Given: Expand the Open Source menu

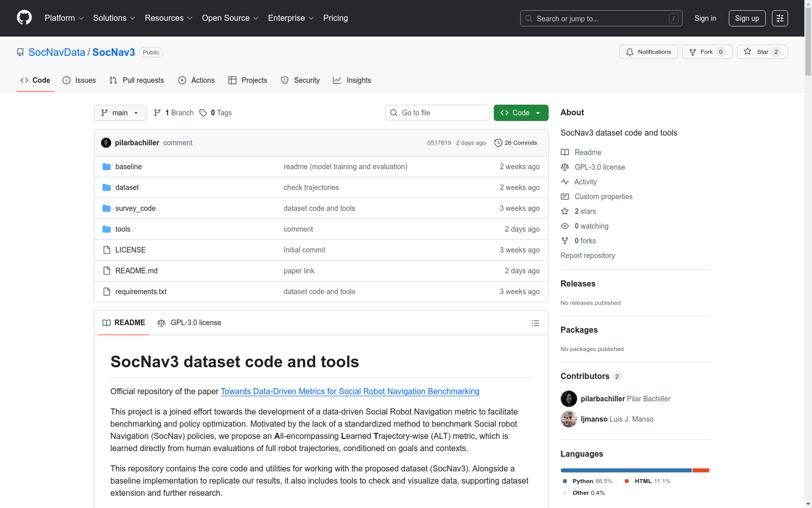Looking at the screenshot, I should tap(230, 18).
